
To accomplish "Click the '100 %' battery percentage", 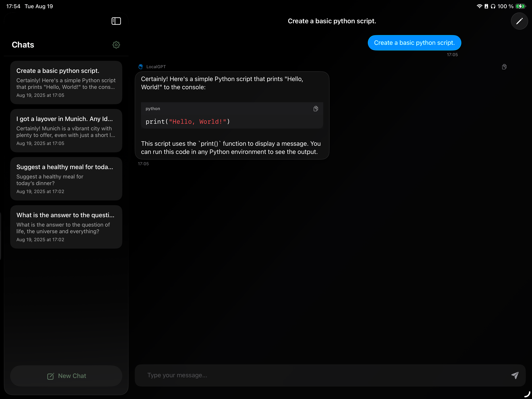I will tap(505, 6).
